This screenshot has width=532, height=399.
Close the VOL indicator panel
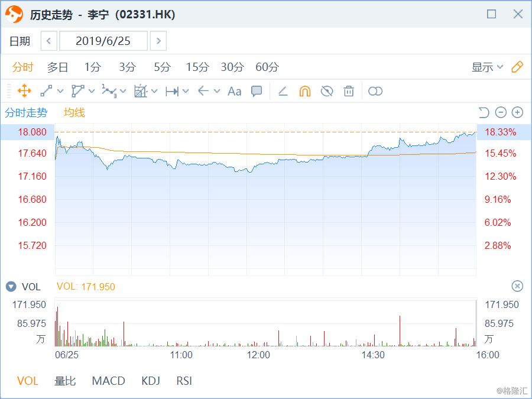point(517,286)
